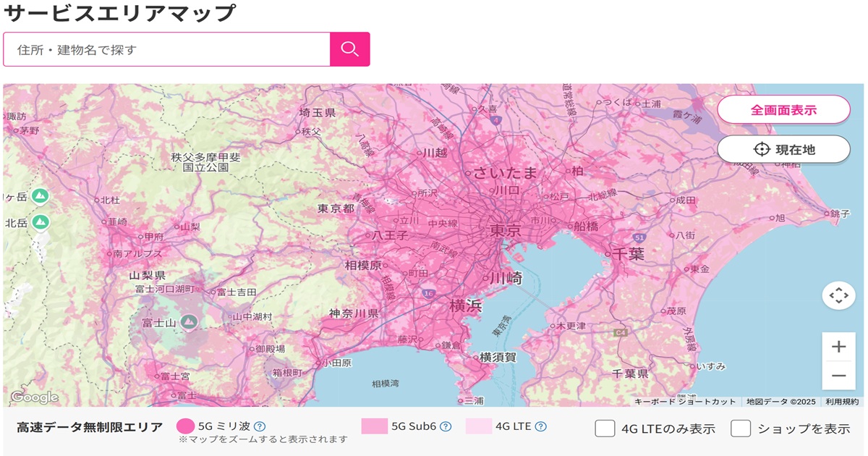868x456 pixels.
Task: Open full screen map with 全画面表示
Action: pyautogui.click(x=783, y=110)
